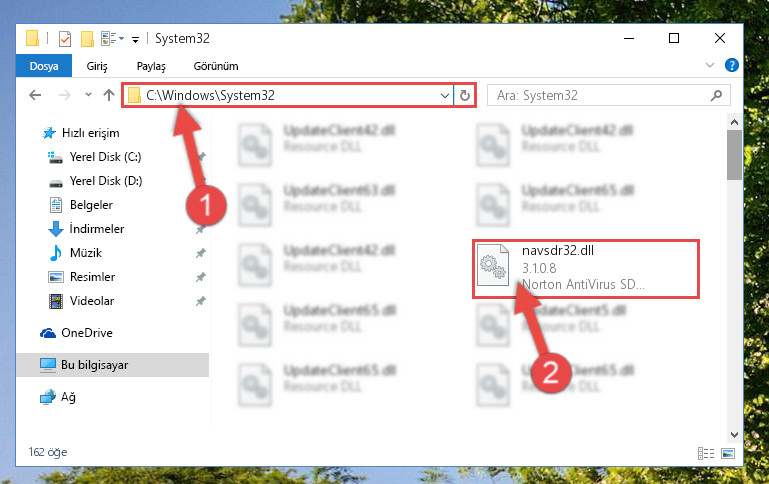Click the New Folder quick access icon

[87, 38]
